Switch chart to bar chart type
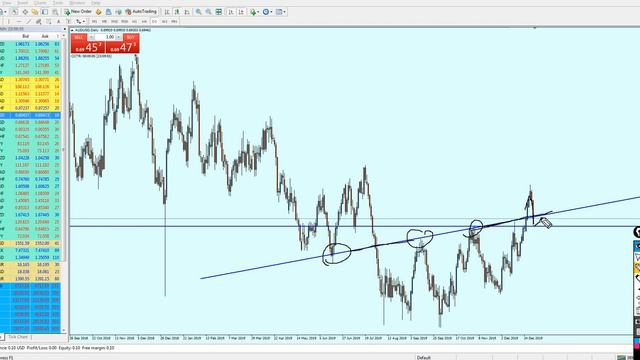 (x=167, y=12)
